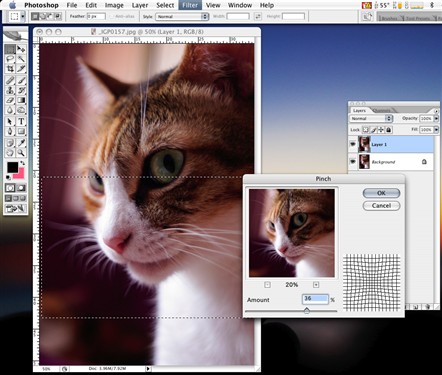Click the preview zoom-in plus button
Screen dimensions: 442x375
click(316, 285)
